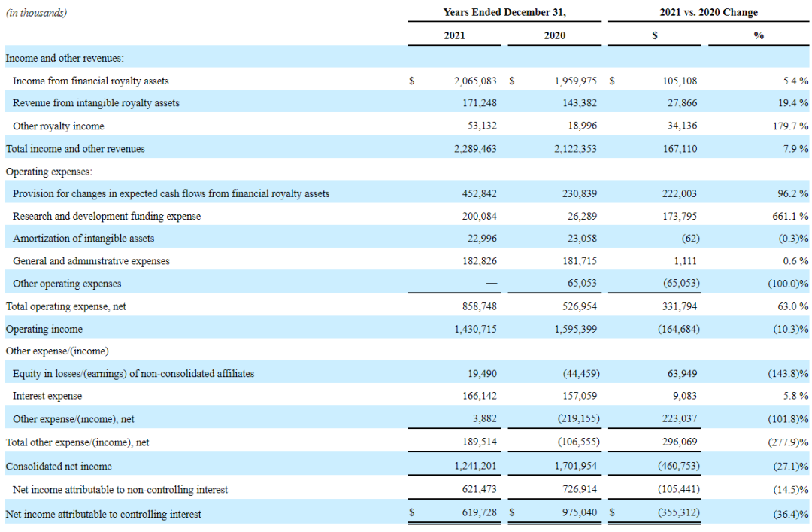Select the value 166,142
This screenshot has height=532, width=812.
coord(480,396)
